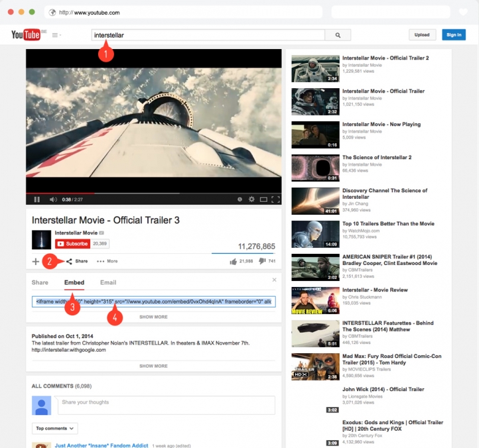The width and height of the screenshot is (479, 448).
Task: Open player settings gear icon
Action: point(251,199)
